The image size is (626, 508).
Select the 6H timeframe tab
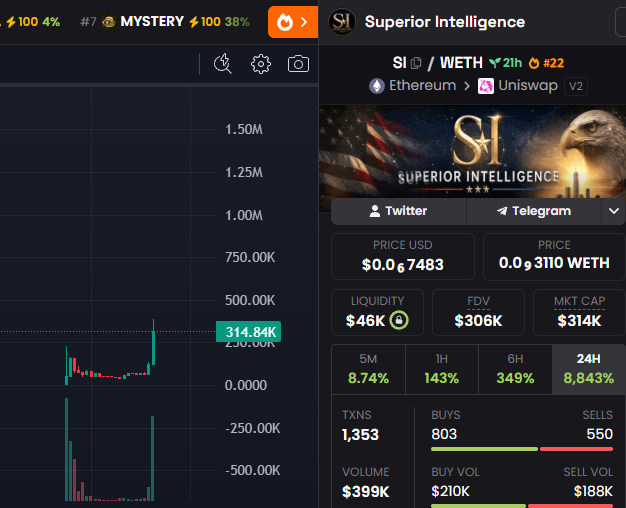coord(515,369)
